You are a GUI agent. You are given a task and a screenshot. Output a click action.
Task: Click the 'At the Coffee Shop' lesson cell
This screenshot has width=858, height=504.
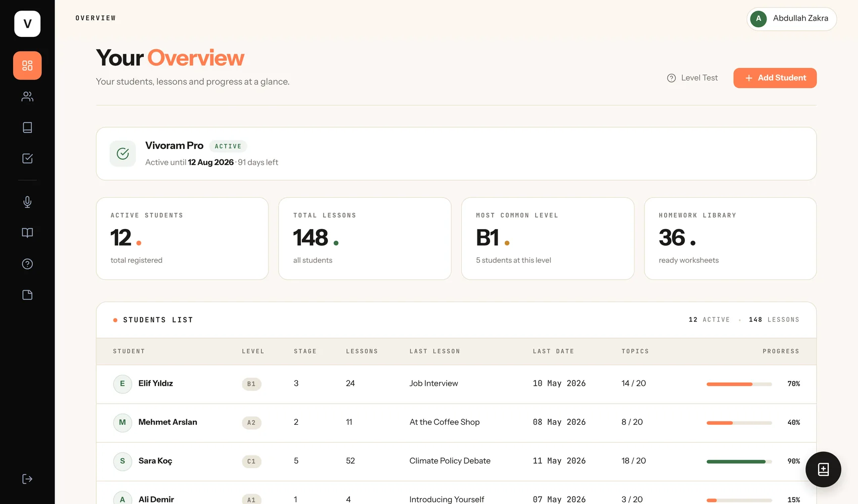pyautogui.click(x=445, y=422)
